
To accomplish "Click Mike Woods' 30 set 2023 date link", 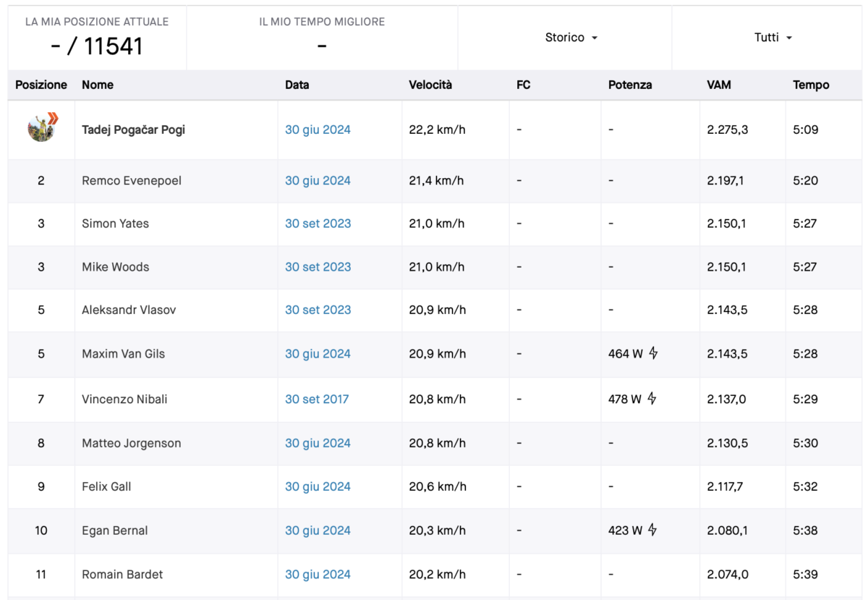I will (x=318, y=266).
